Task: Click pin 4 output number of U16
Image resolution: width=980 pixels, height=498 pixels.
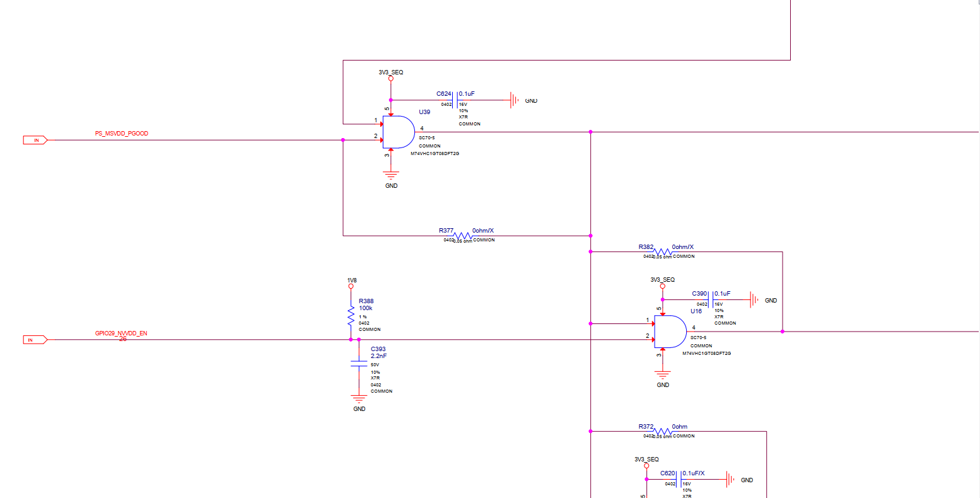Action: point(694,328)
